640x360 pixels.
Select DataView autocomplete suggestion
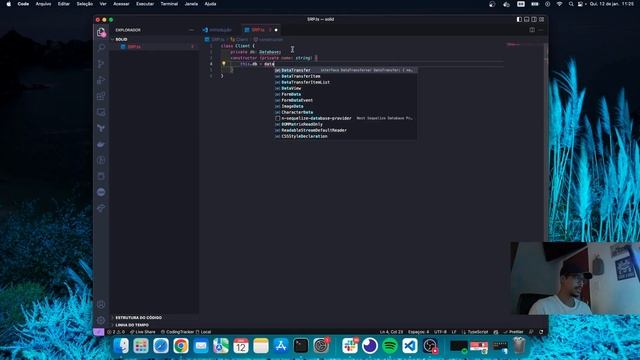pyautogui.click(x=345, y=88)
